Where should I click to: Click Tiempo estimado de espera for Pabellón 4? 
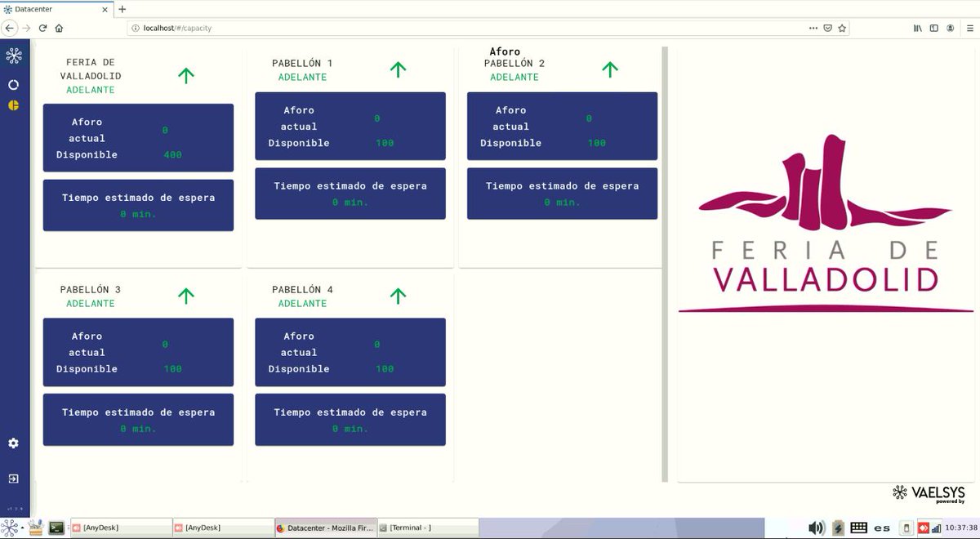350,420
